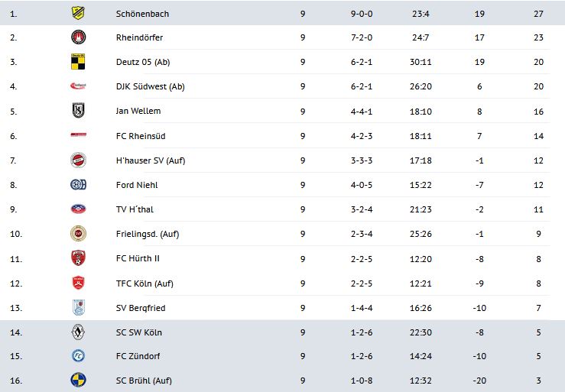The width and height of the screenshot is (565, 392).
Task: Click the Rheindörfer club logo
Action: coord(78,37)
